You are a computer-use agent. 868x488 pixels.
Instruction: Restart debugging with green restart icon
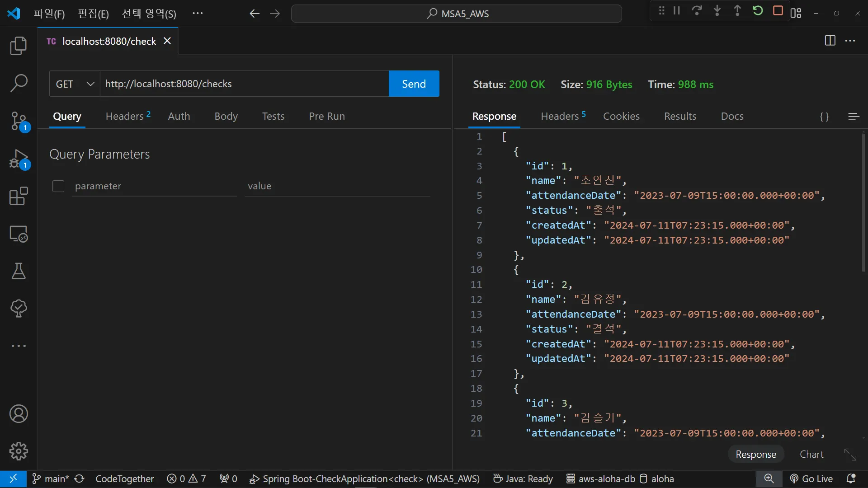pos(758,11)
